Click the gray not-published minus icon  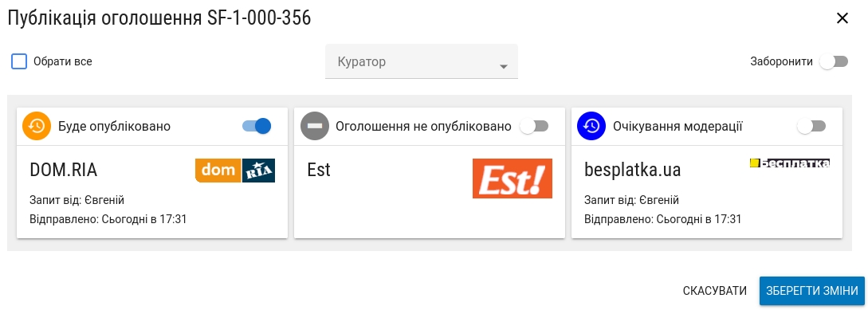314,126
